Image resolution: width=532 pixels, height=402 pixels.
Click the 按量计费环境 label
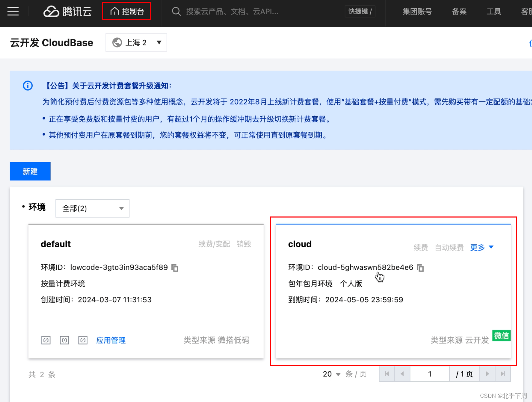[x=63, y=284]
